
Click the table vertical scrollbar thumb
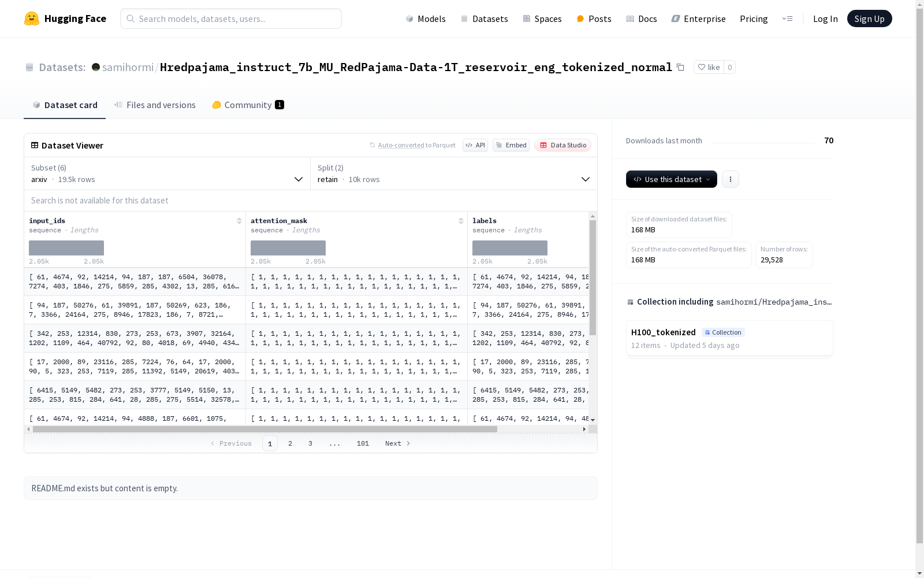(x=593, y=277)
